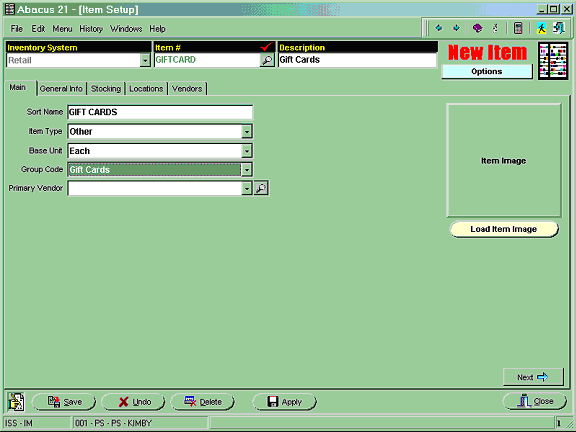Viewport: 576px width, 432px height.
Task: Expand the Base Unit dropdown arrow
Action: 247,151
